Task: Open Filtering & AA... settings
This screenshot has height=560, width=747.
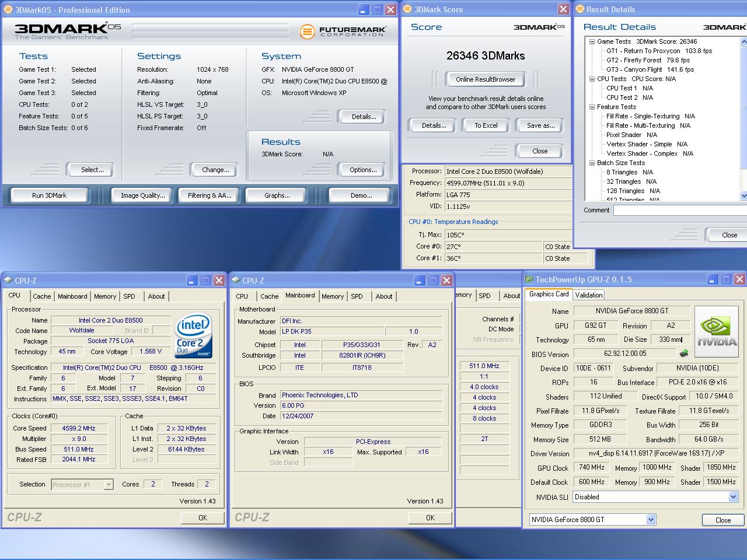Action: point(210,195)
